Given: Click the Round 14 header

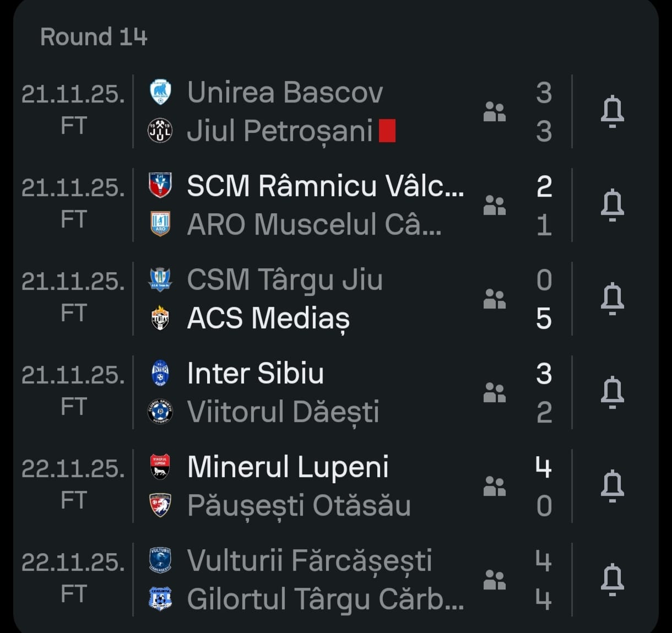Looking at the screenshot, I should click(x=94, y=37).
